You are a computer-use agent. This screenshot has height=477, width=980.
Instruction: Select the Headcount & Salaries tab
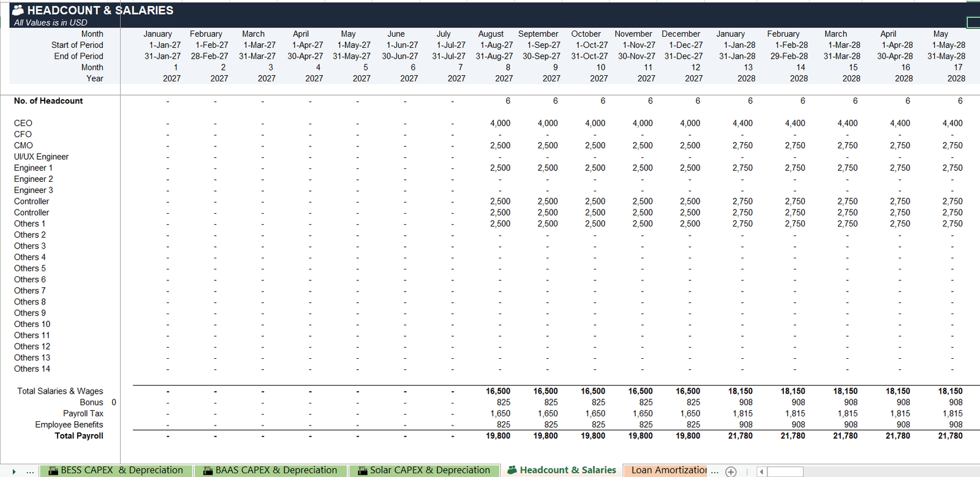(x=562, y=470)
